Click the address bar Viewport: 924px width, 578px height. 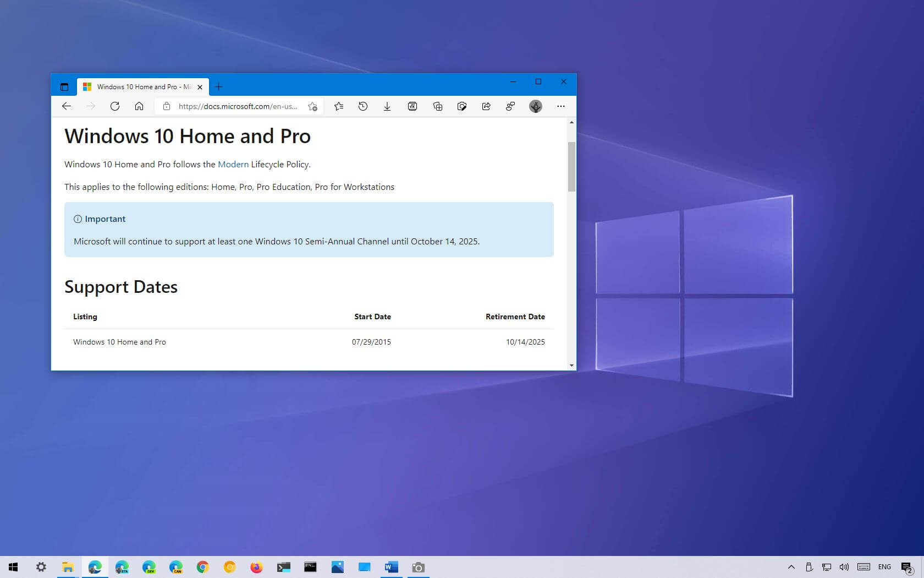pyautogui.click(x=237, y=106)
